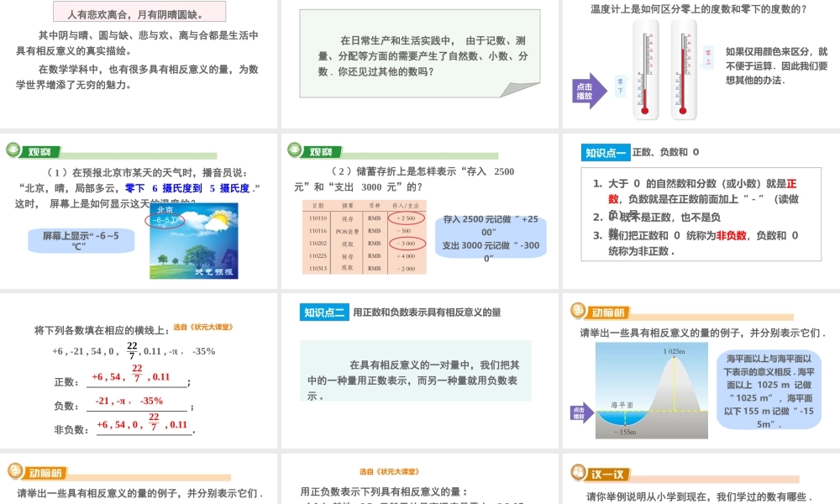Image resolution: width=840 pixels, height=504 pixels.
Task: Click the 110116 POS消费 row in the passbook table
Action: 365,231
